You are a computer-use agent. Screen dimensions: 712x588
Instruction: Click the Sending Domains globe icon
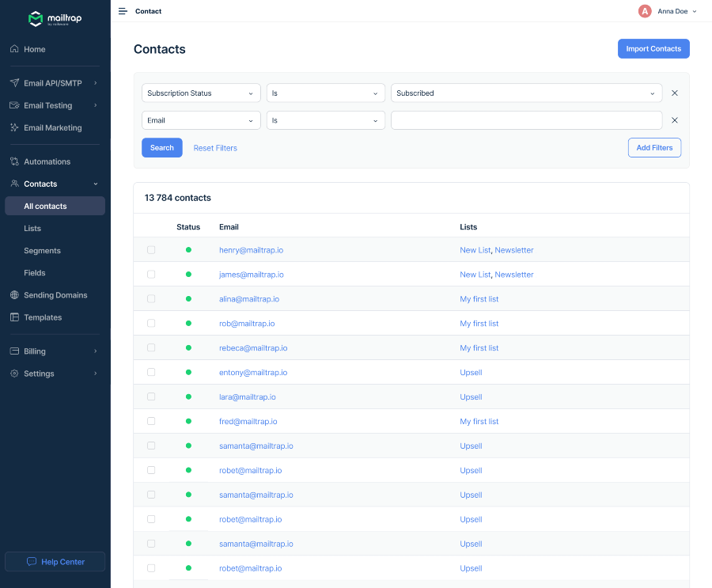pos(14,295)
